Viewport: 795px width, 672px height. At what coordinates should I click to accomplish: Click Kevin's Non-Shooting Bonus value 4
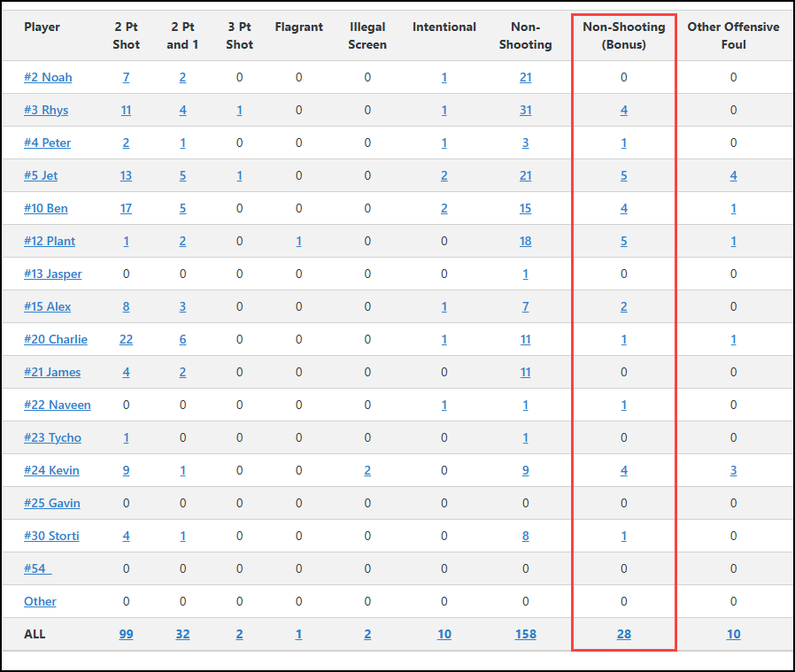tap(623, 470)
